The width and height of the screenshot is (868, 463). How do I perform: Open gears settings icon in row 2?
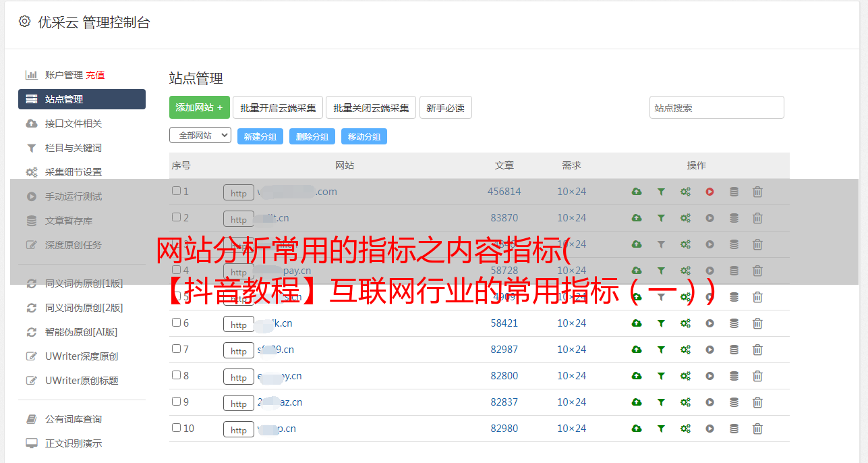[685, 218]
